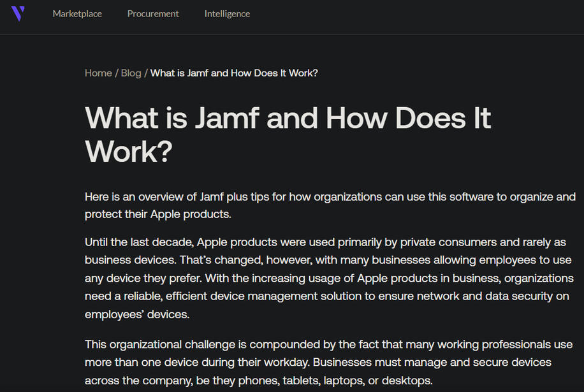This screenshot has height=392, width=584.
Task: Return to Home using the breadcrumb trail
Action: [98, 73]
